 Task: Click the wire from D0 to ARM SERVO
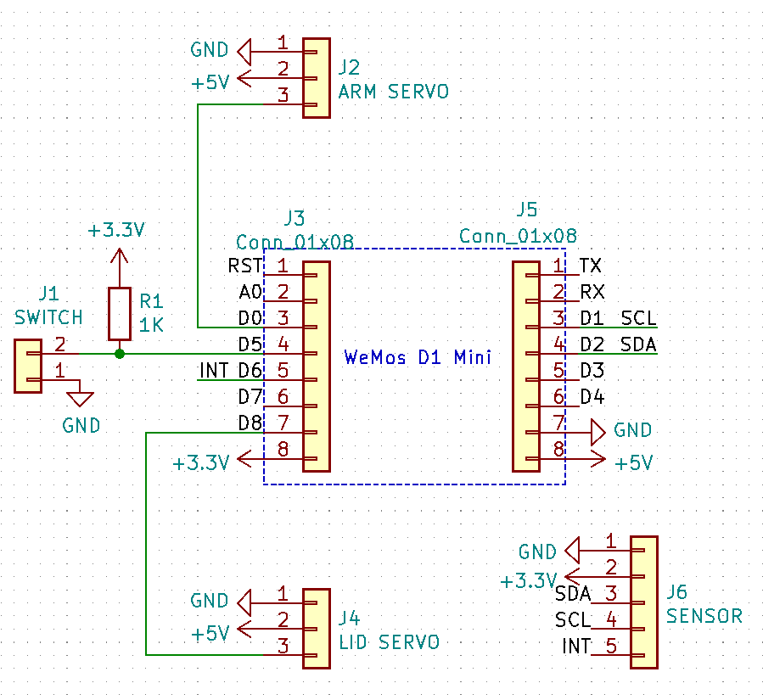click(x=198, y=214)
